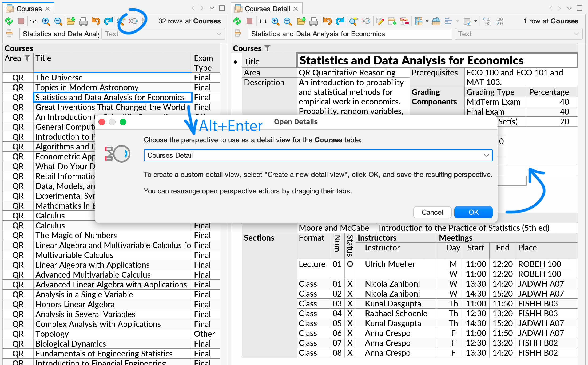This screenshot has height=365, width=588.
Task: Insert a new row in Courses Detail
Action: 392,21
